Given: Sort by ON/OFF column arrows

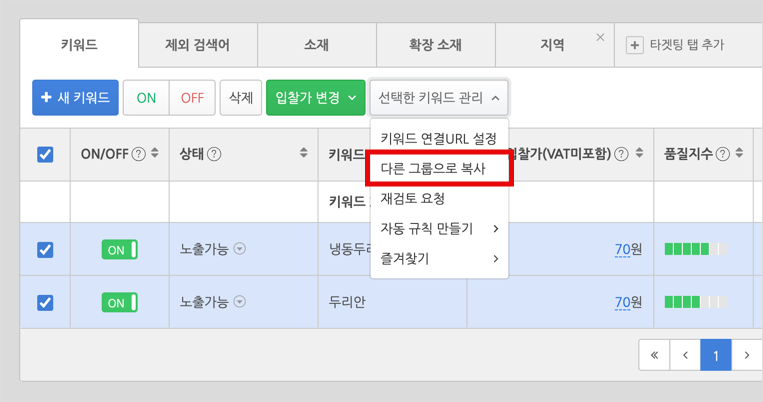Looking at the screenshot, I should [x=155, y=153].
